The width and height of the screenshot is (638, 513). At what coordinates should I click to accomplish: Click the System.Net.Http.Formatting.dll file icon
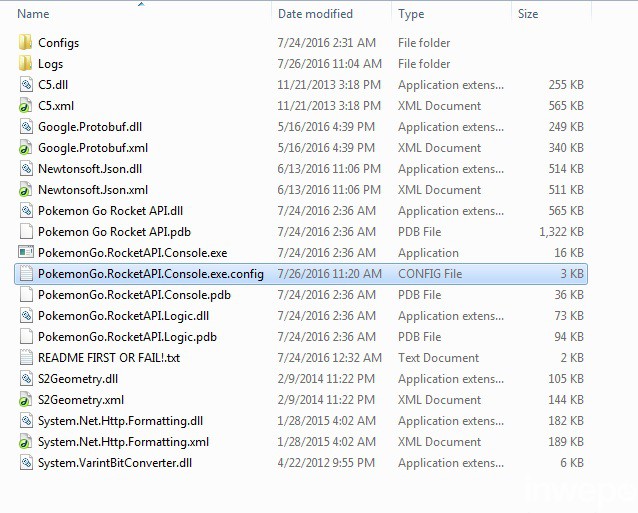coord(26,421)
